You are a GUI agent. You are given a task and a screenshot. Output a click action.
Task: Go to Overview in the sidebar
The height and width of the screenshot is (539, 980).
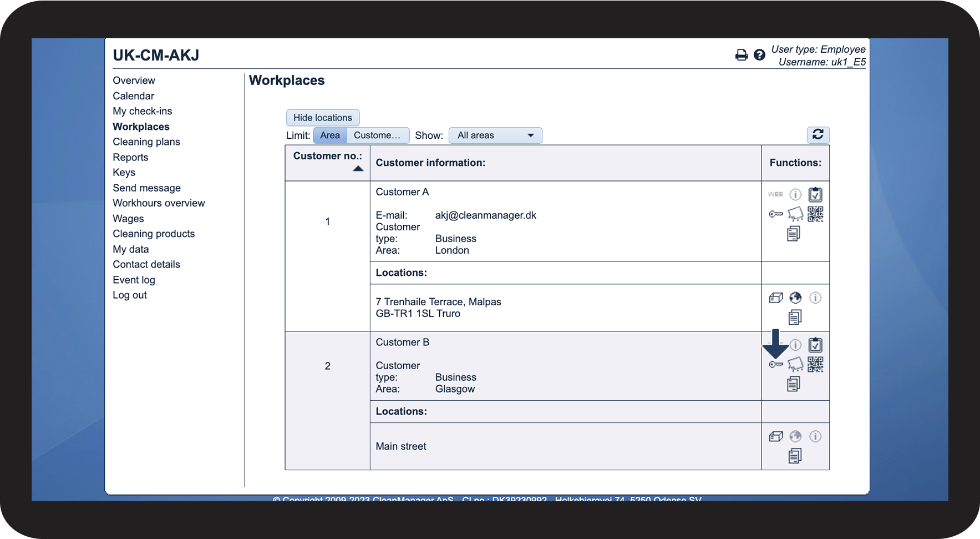click(x=134, y=80)
